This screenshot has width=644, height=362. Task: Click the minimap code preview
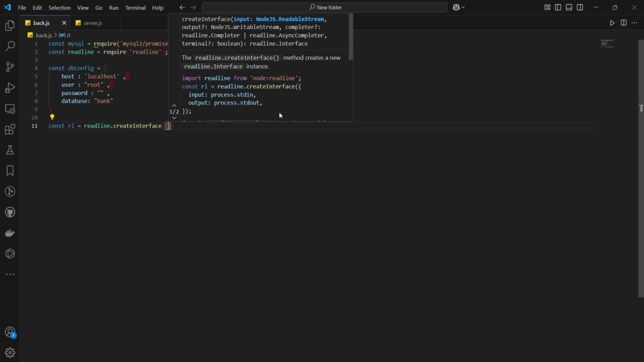607,44
